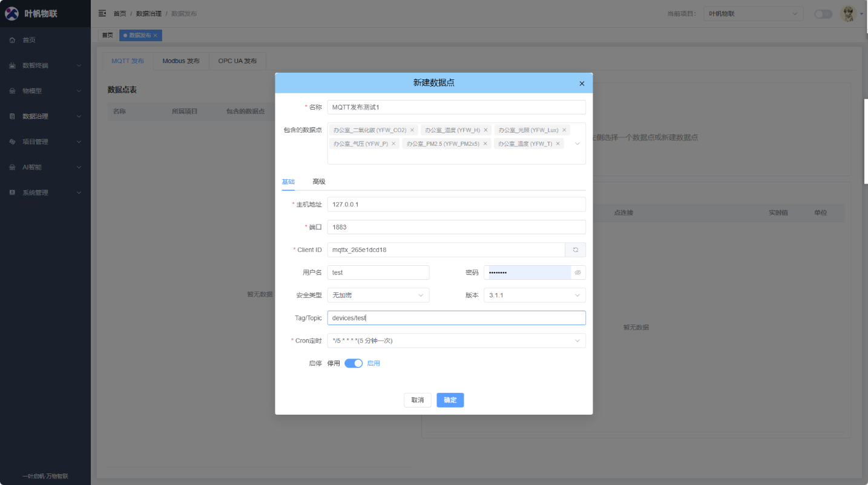Switch to the 高级 settings tab
Viewport: 868px width, 485px height.
[x=319, y=181]
